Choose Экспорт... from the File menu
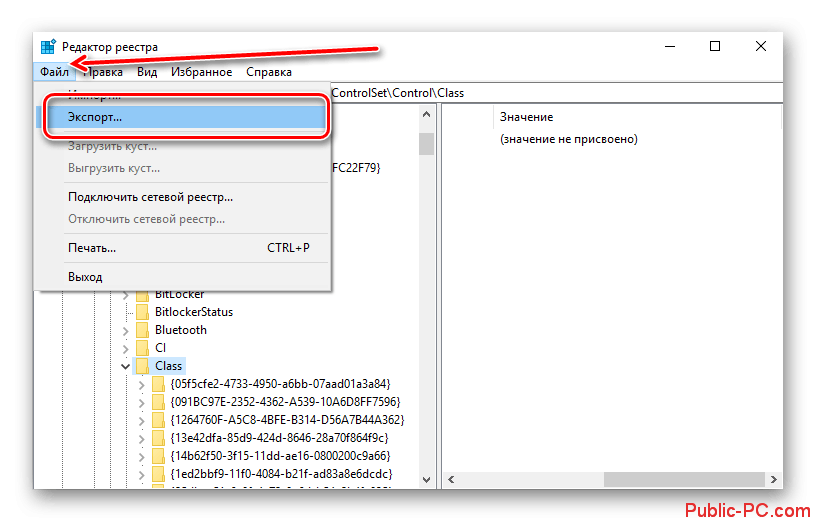The width and height of the screenshot is (815, 522). [183, 117]
